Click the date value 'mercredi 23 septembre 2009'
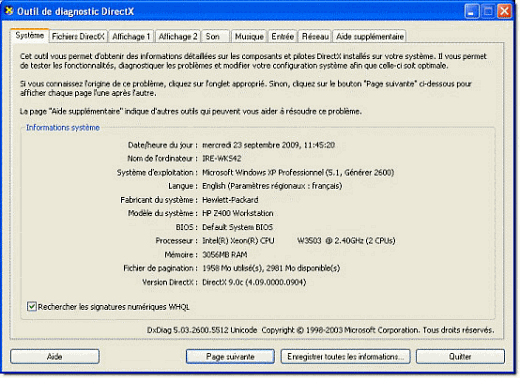This screenshot has width=520, height=378. pos(250,145)
